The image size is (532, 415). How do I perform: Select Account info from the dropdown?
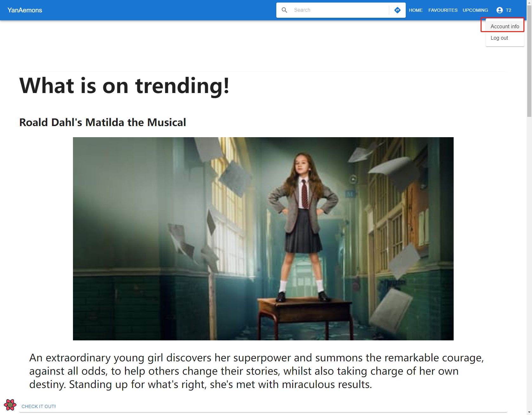[x=505, y=26]
